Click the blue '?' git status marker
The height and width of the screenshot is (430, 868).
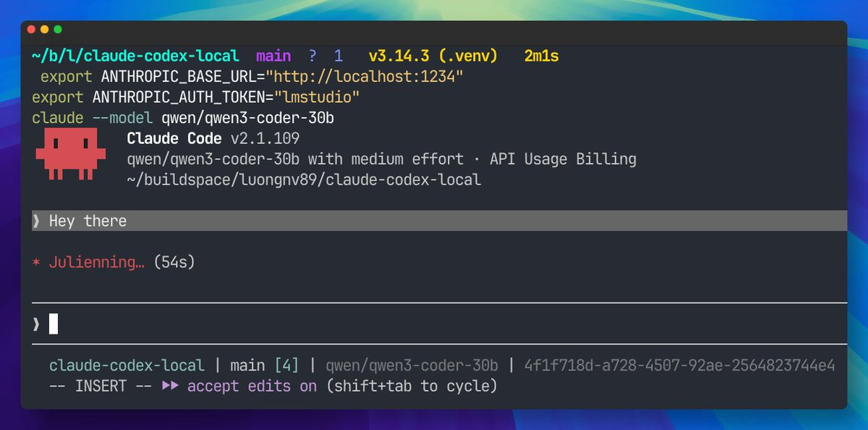[312, 56]
